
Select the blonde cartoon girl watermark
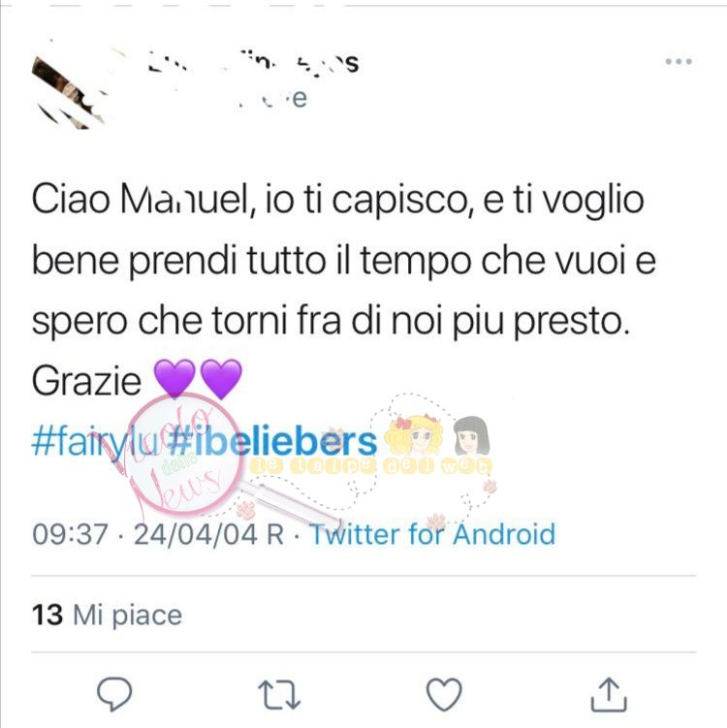pos(414,435)
